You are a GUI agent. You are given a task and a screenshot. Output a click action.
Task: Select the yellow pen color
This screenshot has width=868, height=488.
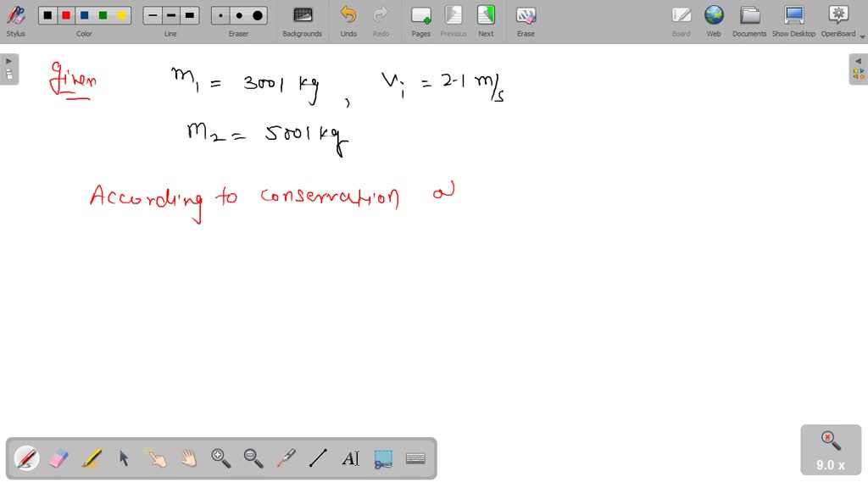(x=121, y=15)
